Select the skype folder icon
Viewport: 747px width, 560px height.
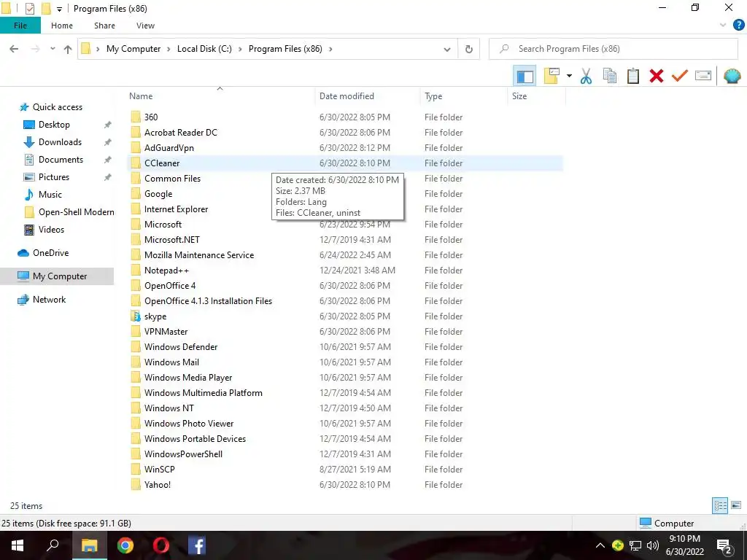[136, 316]
